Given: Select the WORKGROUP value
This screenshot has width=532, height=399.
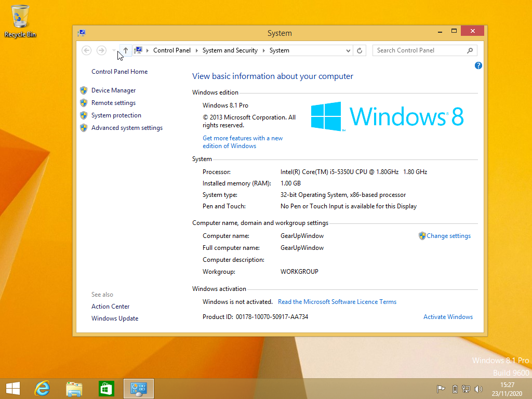Looking at the screenshot, I should (x=299, y=272).
